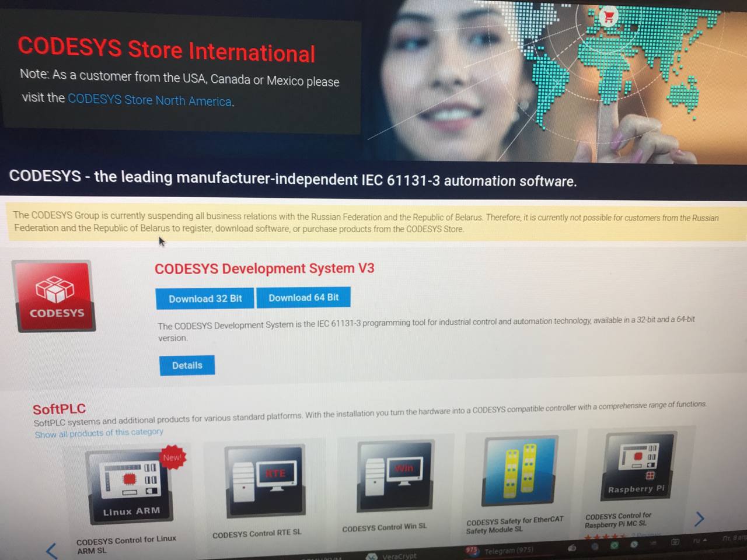This screenshot has width=747, height=560.
Task: Go to next SoftPLC products with right chevron
Action: [699, 518]
